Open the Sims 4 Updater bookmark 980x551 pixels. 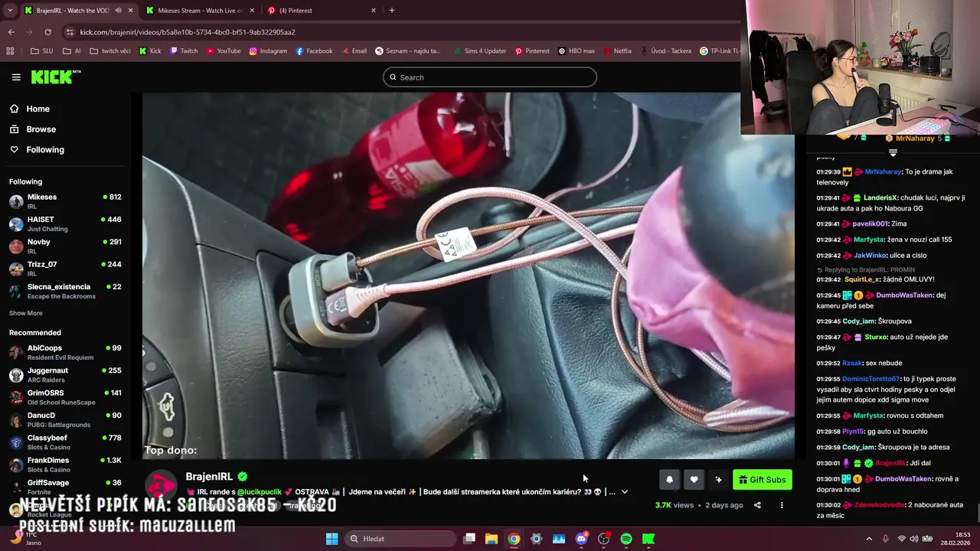coord(479,51)
